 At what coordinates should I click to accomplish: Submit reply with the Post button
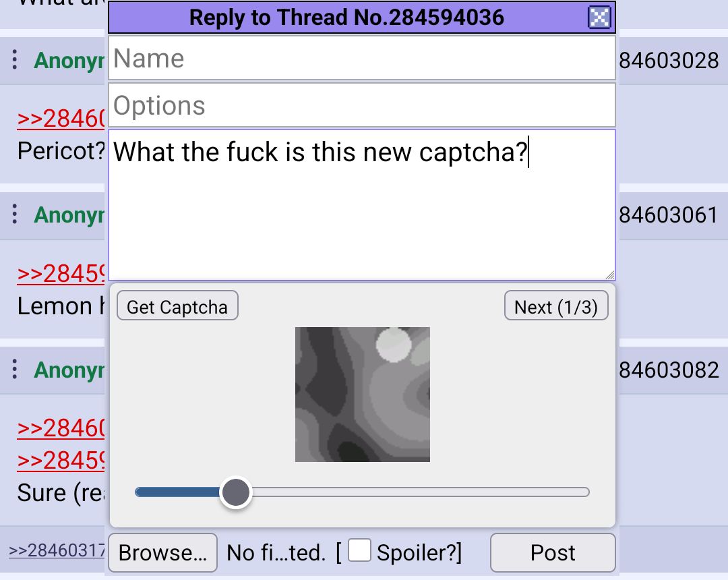[553, 552]
